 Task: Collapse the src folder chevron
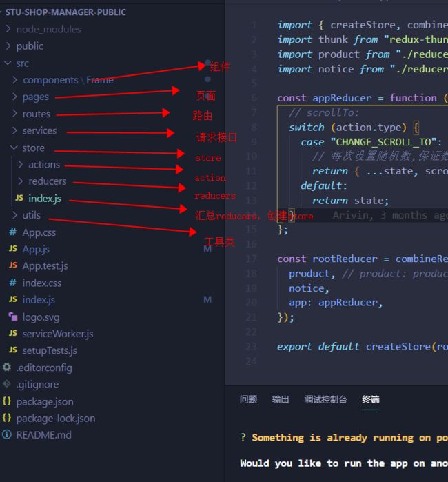click(8, 63)
